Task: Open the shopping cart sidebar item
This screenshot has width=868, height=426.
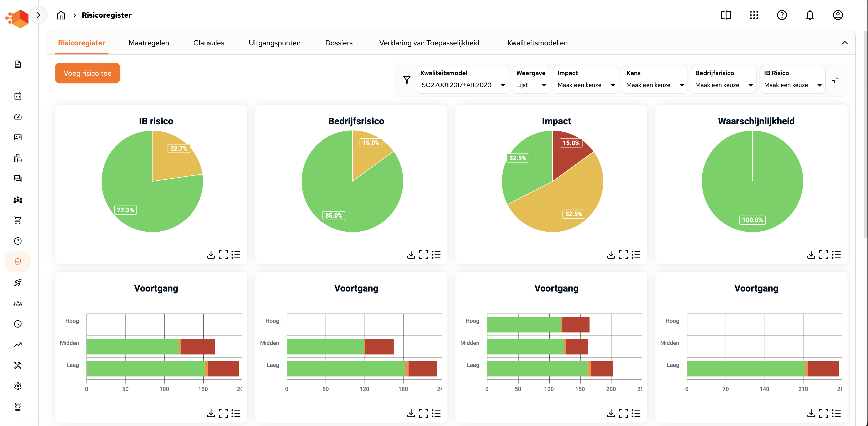Action: click(x=18, y=220)
